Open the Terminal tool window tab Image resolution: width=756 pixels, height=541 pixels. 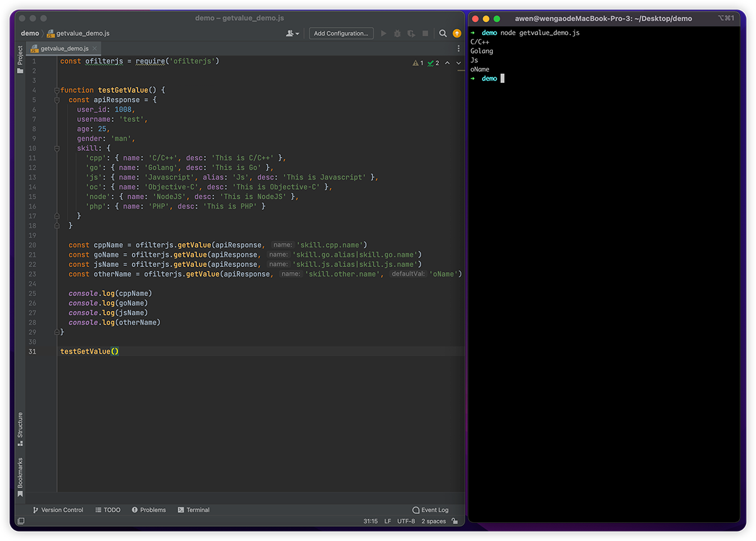coord(193,510)
